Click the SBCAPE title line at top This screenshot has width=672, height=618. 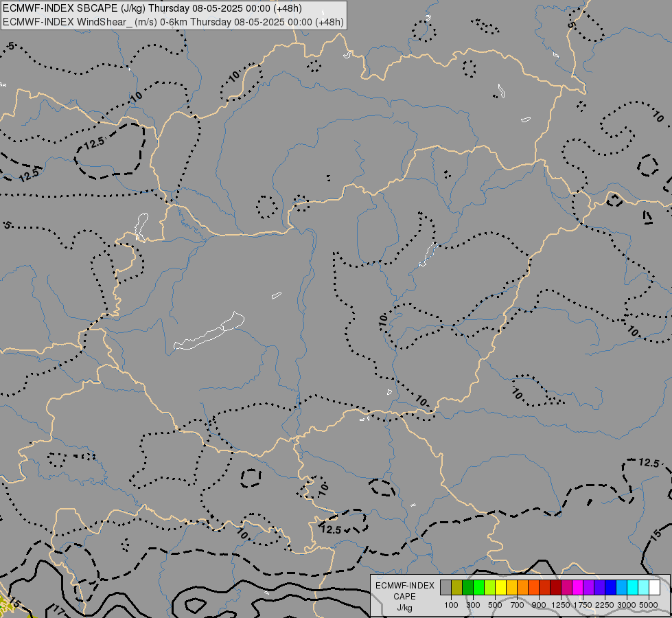[x=152, y=8]
